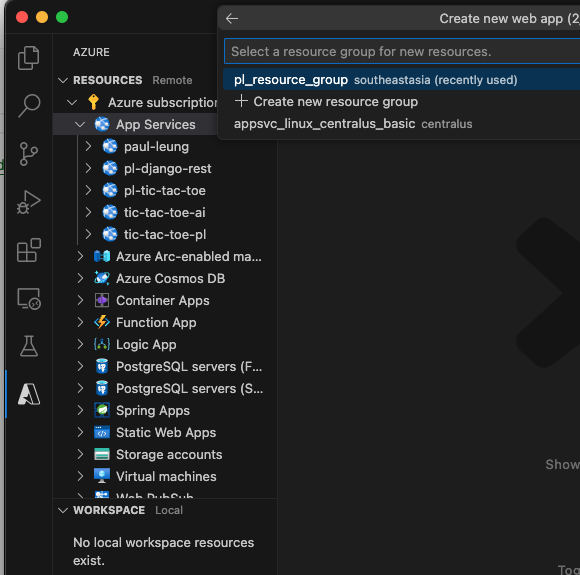Image resolution: width=580 pixels, height=575 pixels.
Task: Click the PostgreSQL servers (F... icon
Action: pyautogui.click(x=102, y=366)
